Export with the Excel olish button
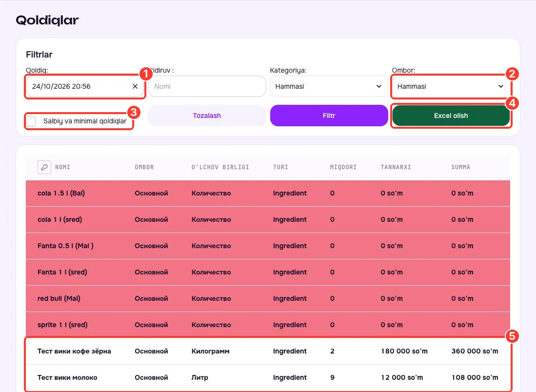536x392 pixels. [451, 116]
